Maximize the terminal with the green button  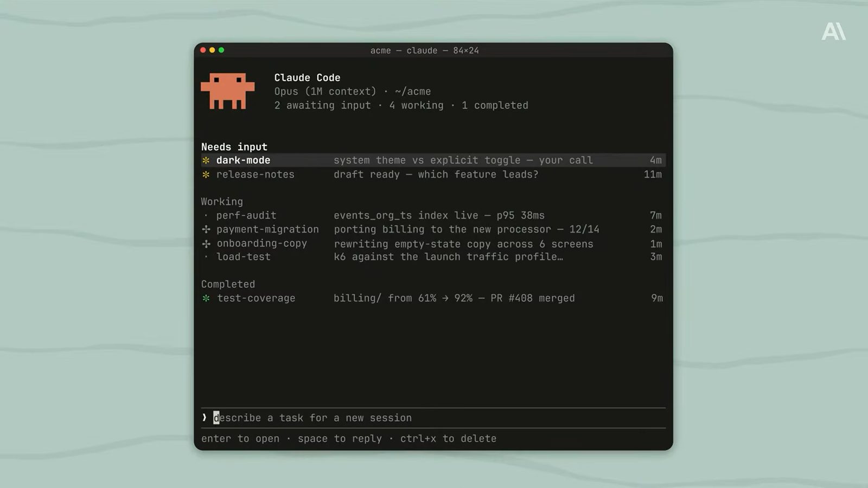click(221, 50)
